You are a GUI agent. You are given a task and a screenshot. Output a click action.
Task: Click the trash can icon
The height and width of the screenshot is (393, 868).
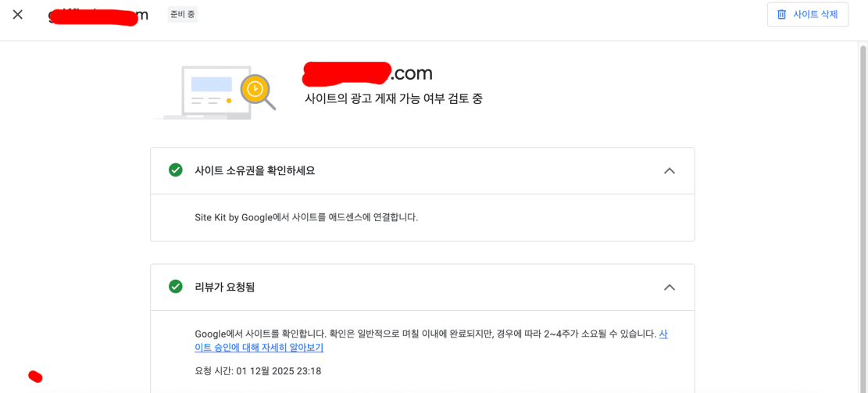pyautogui.click(x=782, y=15)
